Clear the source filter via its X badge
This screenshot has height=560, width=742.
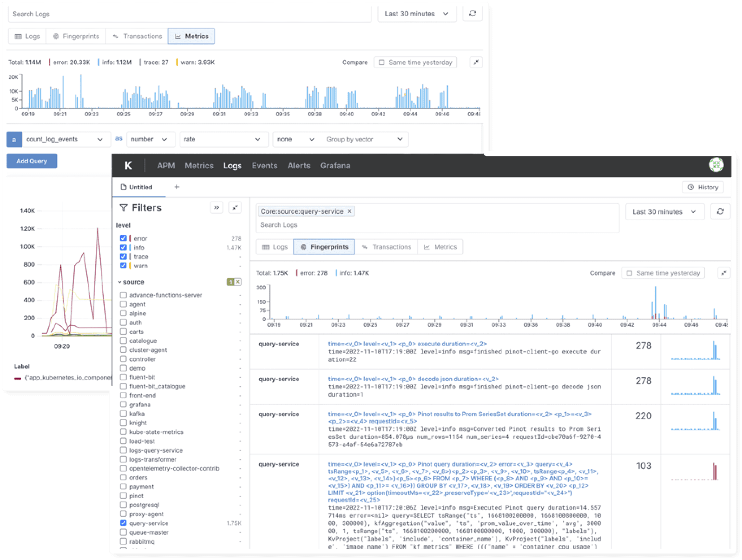[238, 282]
